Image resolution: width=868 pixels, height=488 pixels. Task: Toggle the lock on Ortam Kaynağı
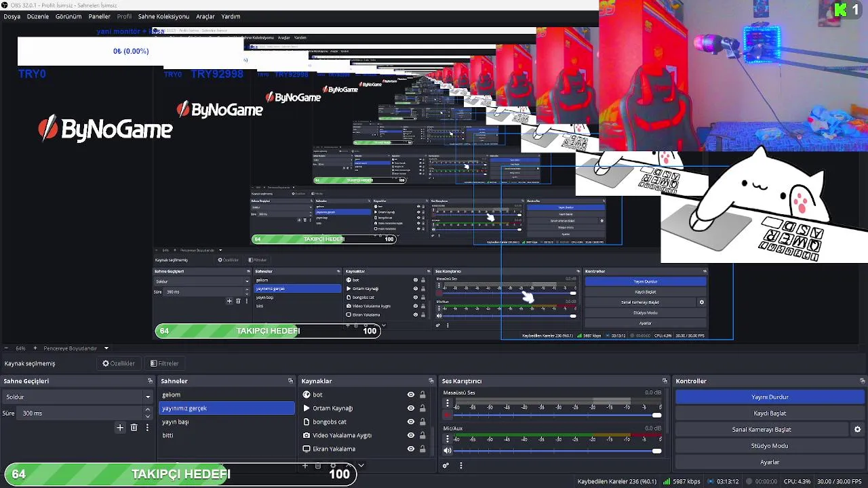pyautogui.click(x=422, y=408)
